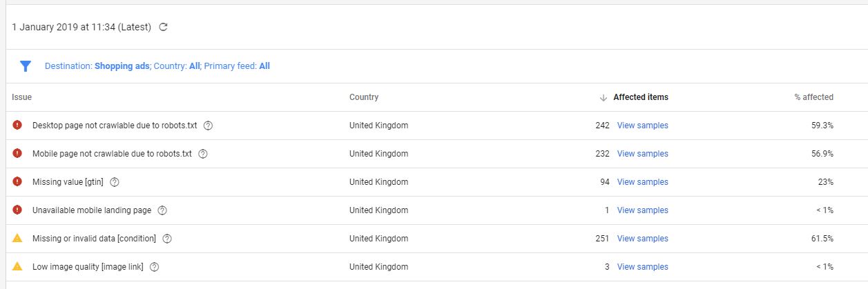The width and height of the screenshot is (868, 289).
Task: View samples for Desktop page not crawlable
Action: (x=642, y=126)
